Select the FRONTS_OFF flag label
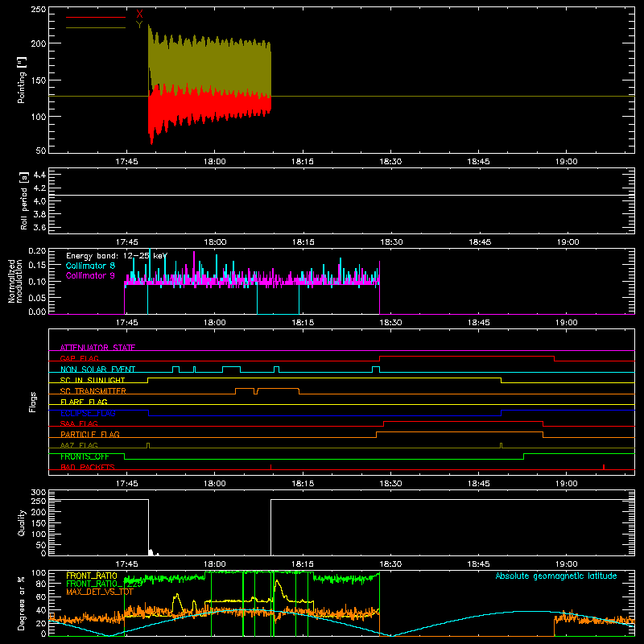The height and width of the screenshot is (644, 644). pos(85,456)
